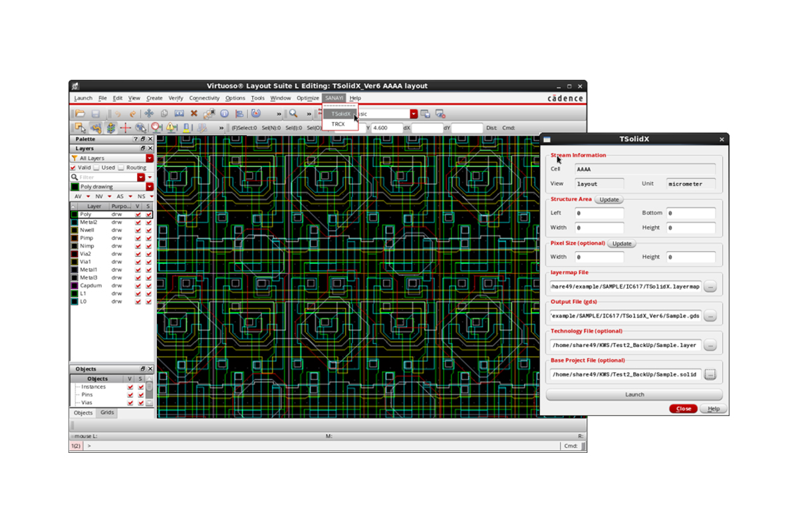Open the AS dropdown arrow
This screenshot has height=532, width=798.
coord(130,197)
